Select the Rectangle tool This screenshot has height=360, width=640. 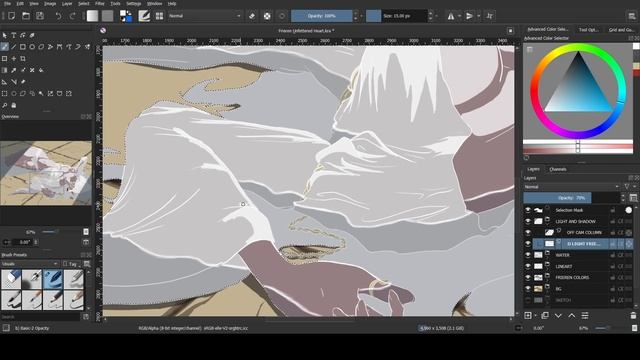23,47
